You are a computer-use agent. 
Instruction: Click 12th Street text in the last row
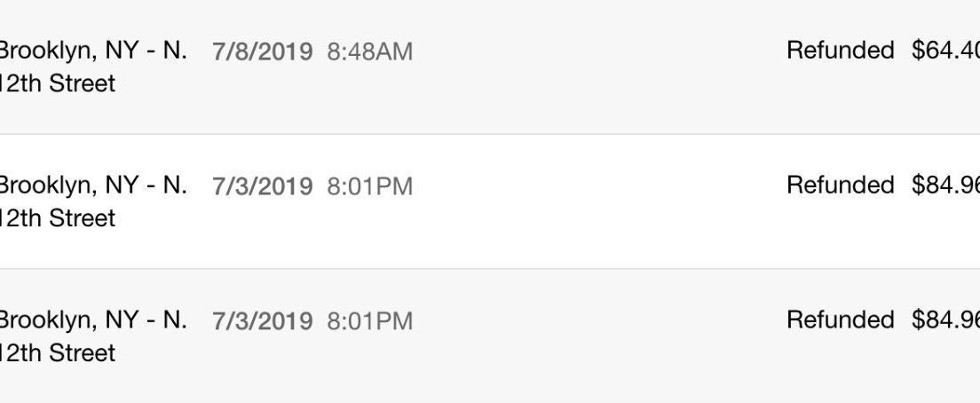58,353
